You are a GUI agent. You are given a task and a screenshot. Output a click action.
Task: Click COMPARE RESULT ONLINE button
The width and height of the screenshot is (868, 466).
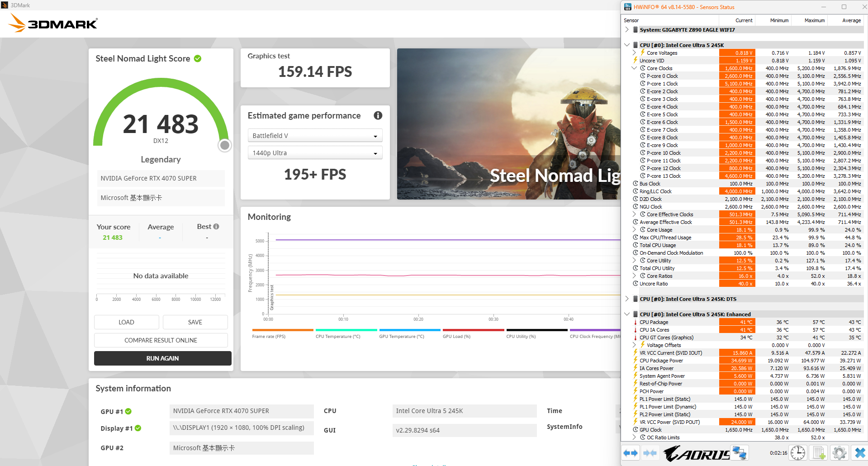click(161, 340)
